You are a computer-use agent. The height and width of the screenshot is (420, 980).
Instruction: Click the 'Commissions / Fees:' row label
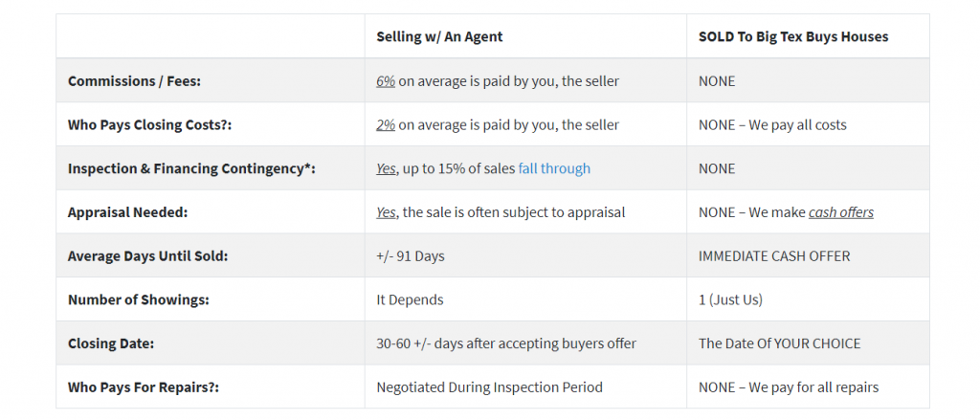coord(134,81)
